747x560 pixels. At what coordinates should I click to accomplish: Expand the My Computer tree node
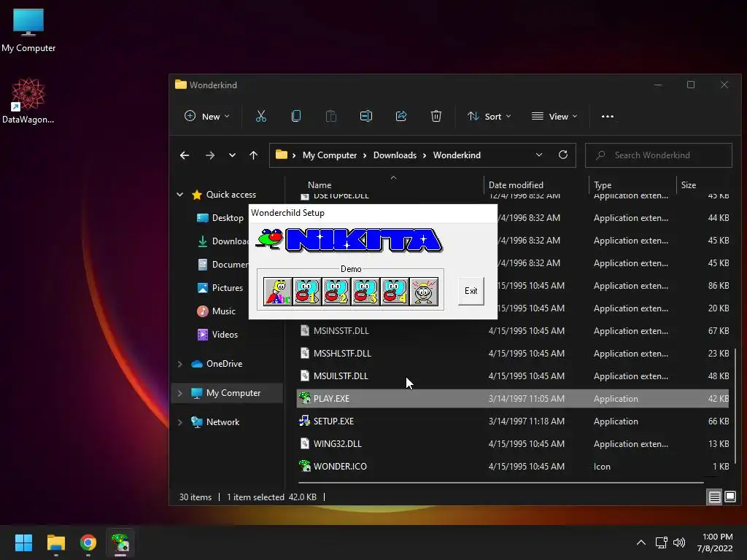click(x=179, y=393)
